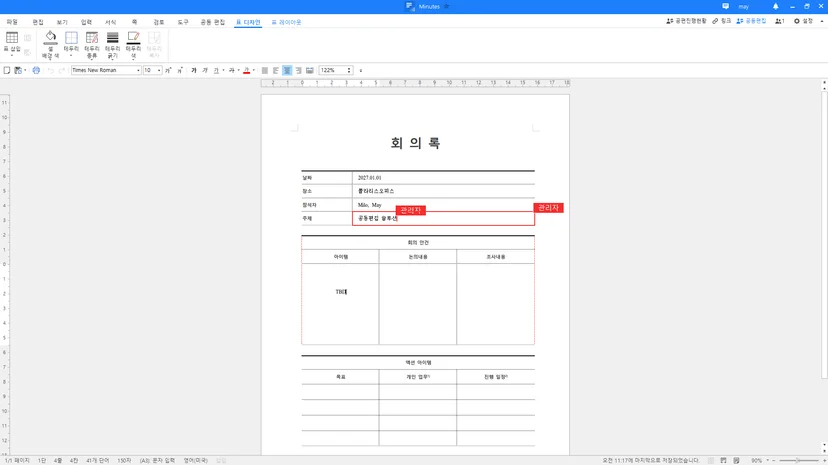The image size is (828, 465).
Task: Toggle bold text formatting
Action: (193, 70)
